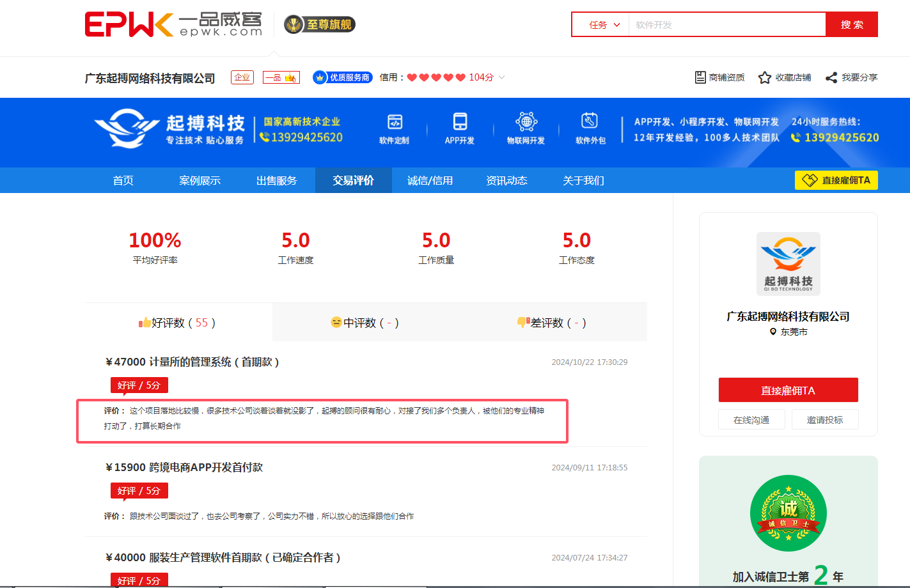Click the 2024/07/24 17:34:27 timestamp
This screenshot has width=910, height=588.
pyautogui.click(x=590, y=557)
